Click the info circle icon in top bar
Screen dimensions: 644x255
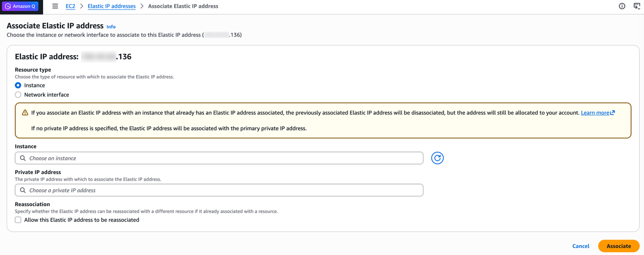622,6
